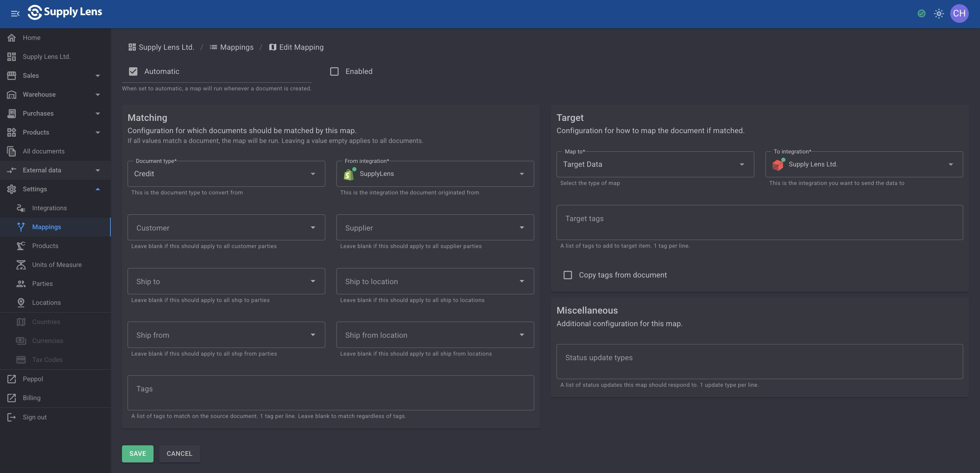Click the Home icon in sidebar
Viewport: 980px width, 473px height.
coord(12,37)
